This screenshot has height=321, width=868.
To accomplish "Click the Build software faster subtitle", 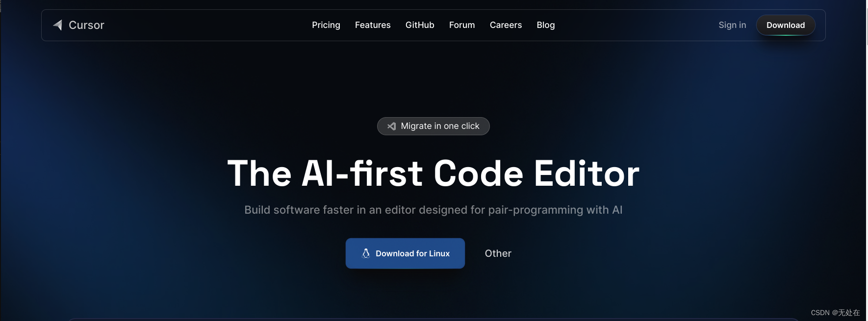I will [434, 210].
